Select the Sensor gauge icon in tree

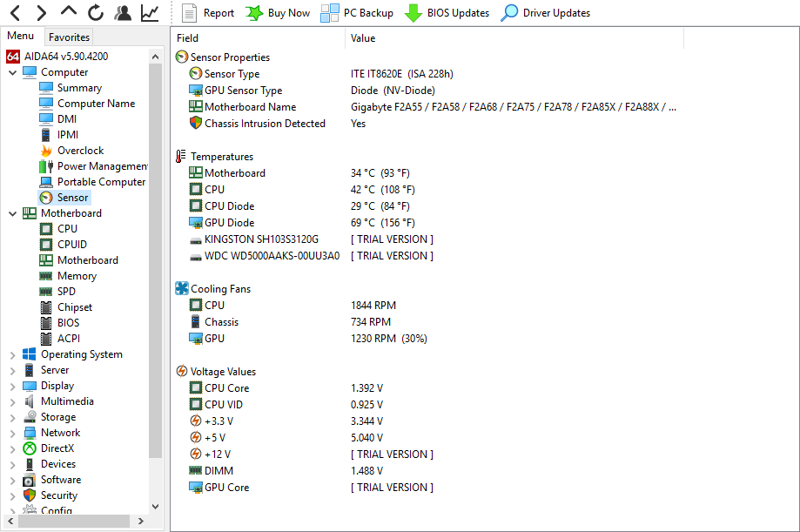tap(46, 198)
